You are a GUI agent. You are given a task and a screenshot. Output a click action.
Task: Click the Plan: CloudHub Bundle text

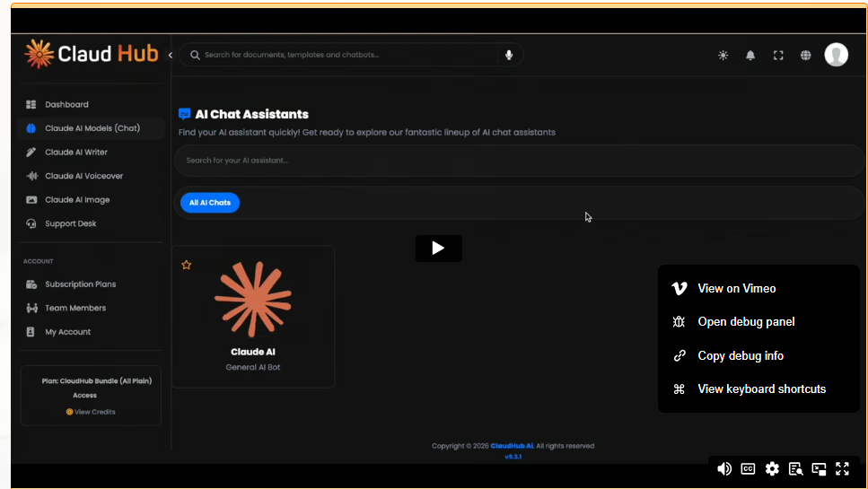click(x=96, y=381)
